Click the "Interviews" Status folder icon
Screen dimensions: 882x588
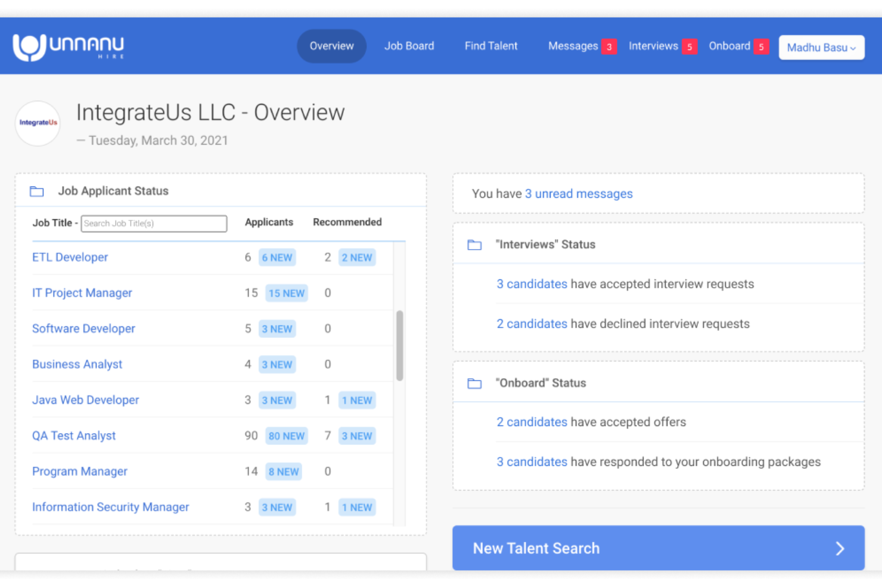point(474,245)
